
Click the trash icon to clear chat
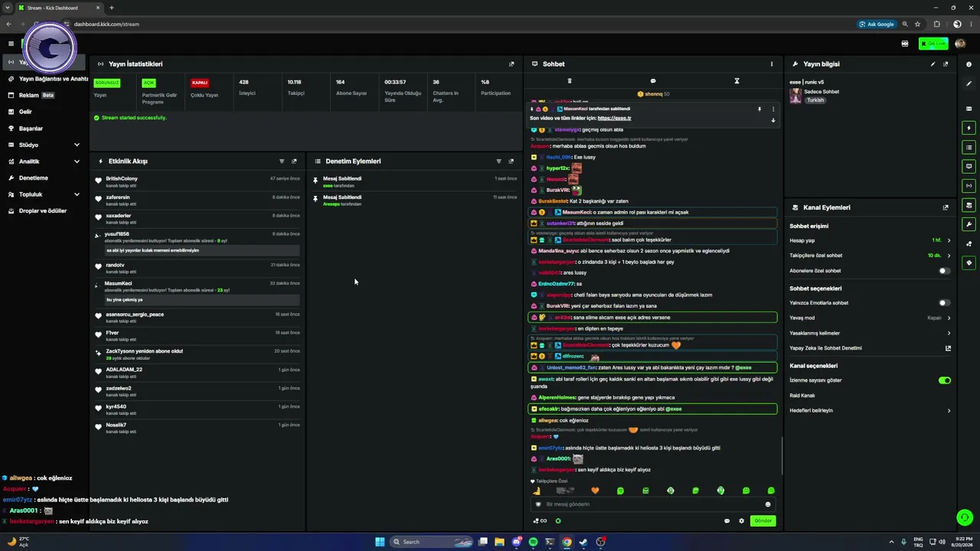coord(569,81)
